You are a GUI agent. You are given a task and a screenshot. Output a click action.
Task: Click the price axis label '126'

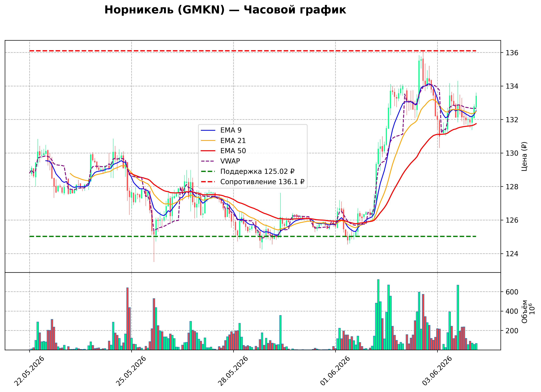point(512,220)
